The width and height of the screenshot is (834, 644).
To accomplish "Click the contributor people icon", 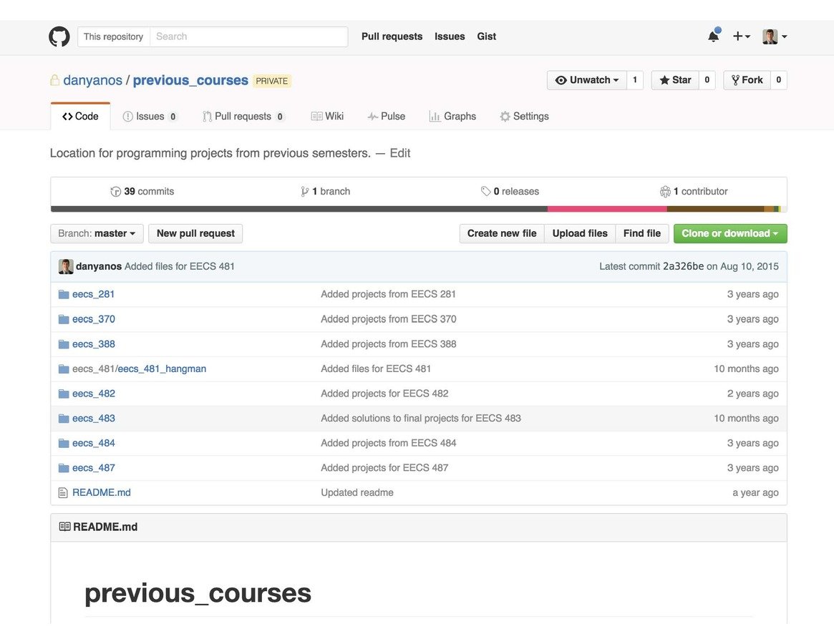I will pos(665,192).
